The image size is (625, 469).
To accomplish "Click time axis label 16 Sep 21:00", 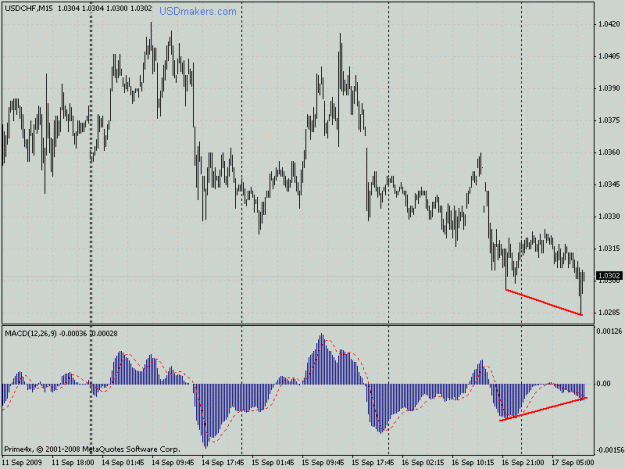I will pyautogui.click(x=523, y=463).
